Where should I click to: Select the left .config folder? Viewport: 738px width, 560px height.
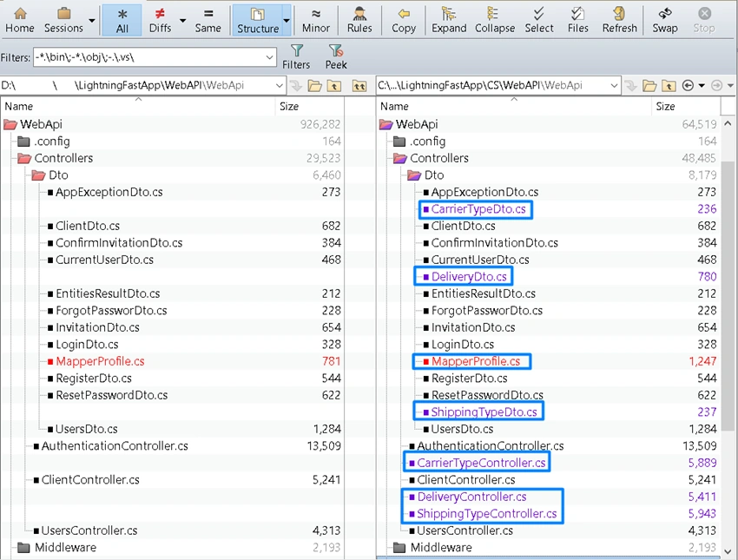[x=52, y=142]
